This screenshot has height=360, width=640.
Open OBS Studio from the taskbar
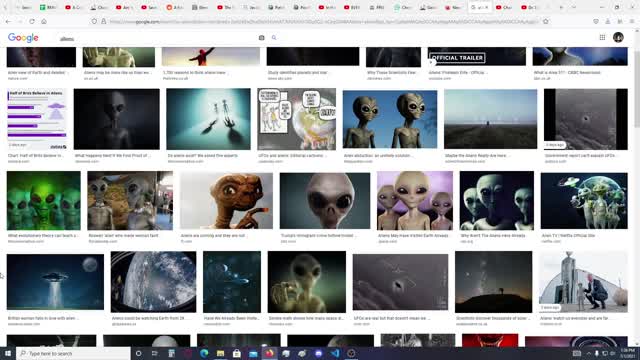pyautogui.click(x=351, y=353)
